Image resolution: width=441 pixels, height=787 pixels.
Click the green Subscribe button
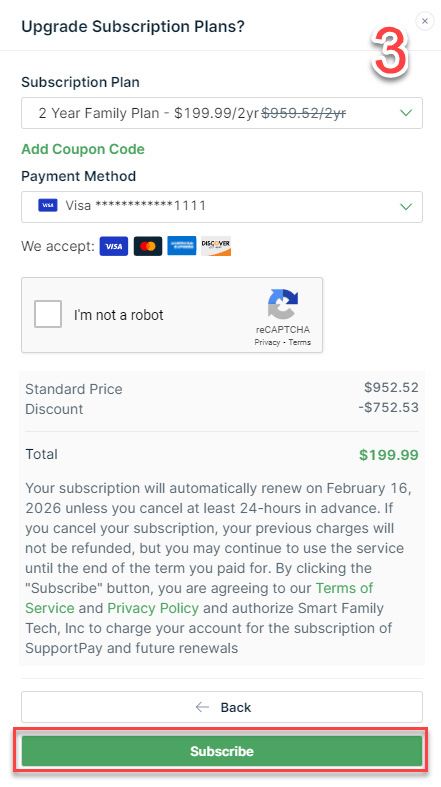tap(222, 751)
